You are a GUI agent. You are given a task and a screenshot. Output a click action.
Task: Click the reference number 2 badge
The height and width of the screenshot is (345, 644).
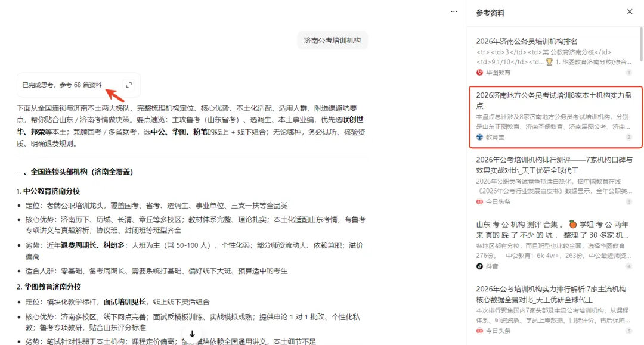tap(629, 137)
